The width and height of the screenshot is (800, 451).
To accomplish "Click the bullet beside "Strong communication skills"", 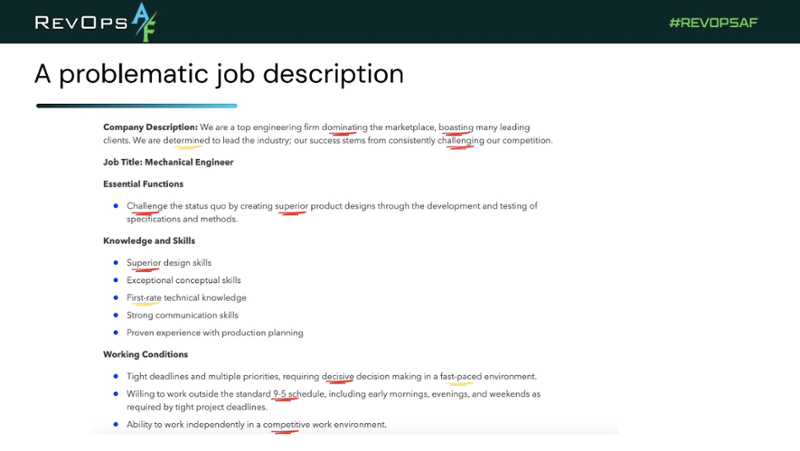I will (x=116, y=315).
